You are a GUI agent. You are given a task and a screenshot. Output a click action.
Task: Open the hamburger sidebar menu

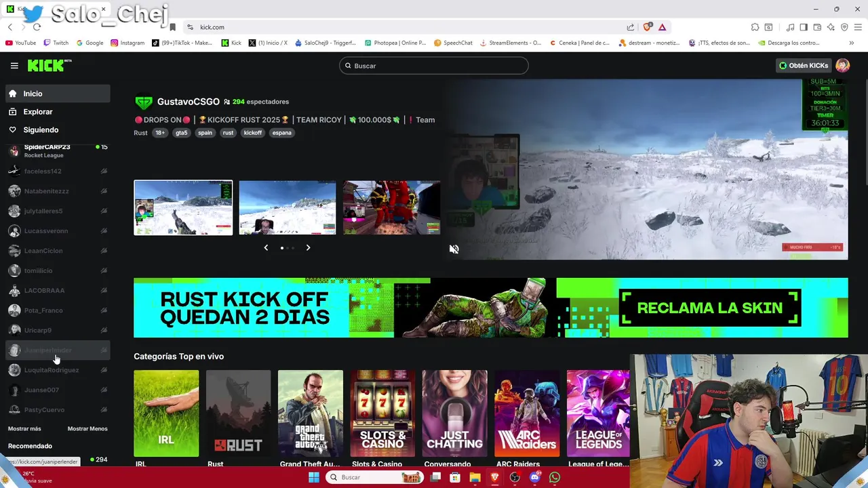[x=14, y=66]
